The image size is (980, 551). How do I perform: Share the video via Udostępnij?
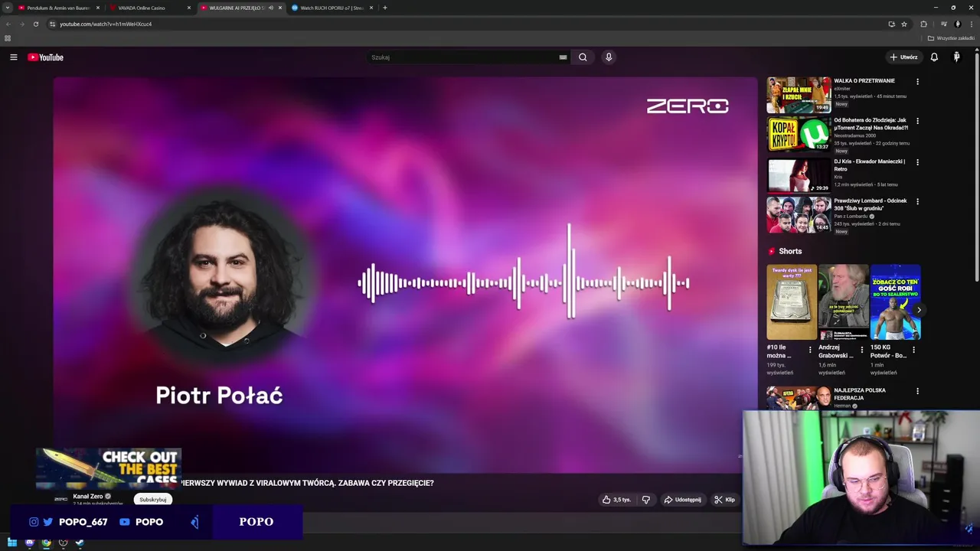click(682, 500)
